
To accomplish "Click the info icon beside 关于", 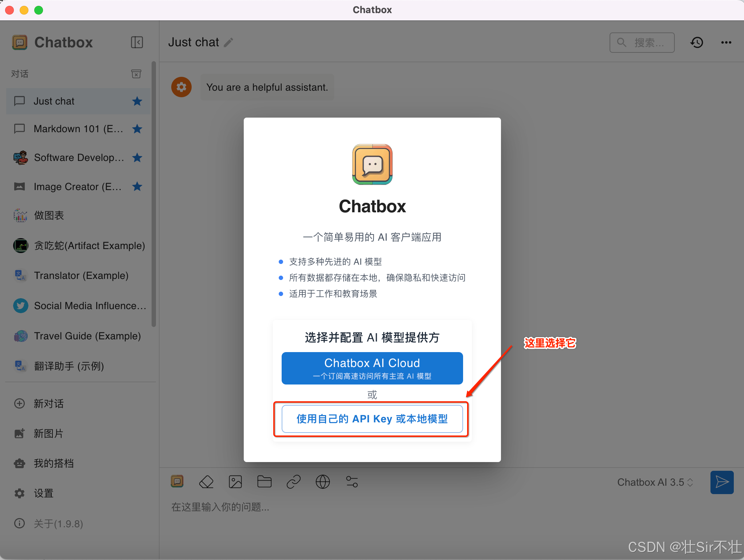I will point(19,524).
